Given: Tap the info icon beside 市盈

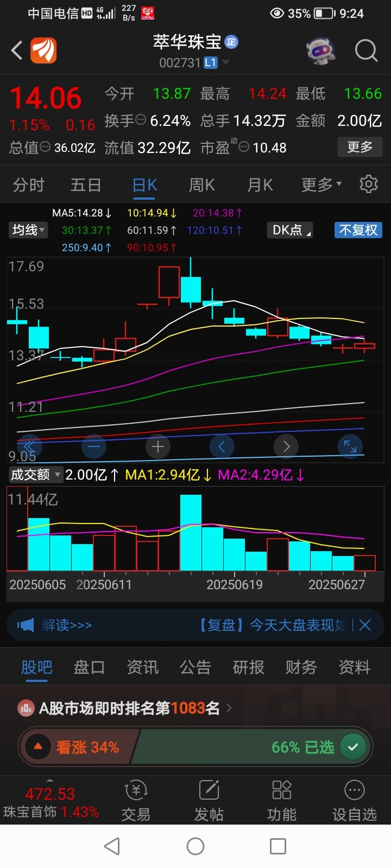Looking at the screenshot, I should tap(244, 147).
